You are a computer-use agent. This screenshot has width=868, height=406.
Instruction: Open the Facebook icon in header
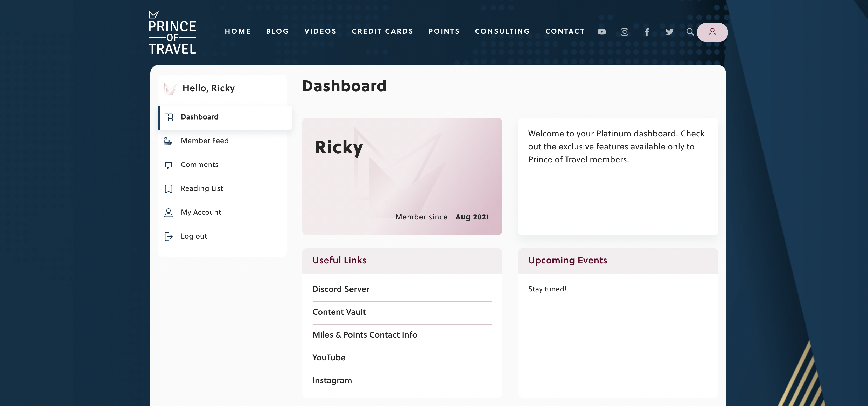(x=647, y=32)
